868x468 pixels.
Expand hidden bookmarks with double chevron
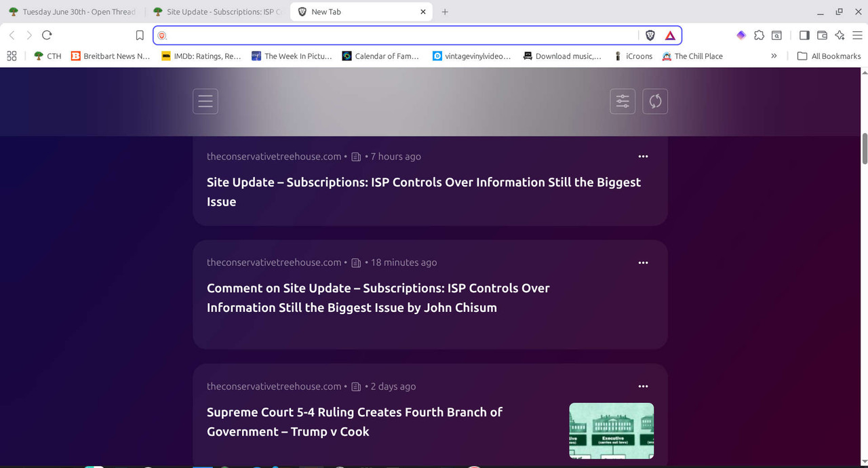coord(774,56)
